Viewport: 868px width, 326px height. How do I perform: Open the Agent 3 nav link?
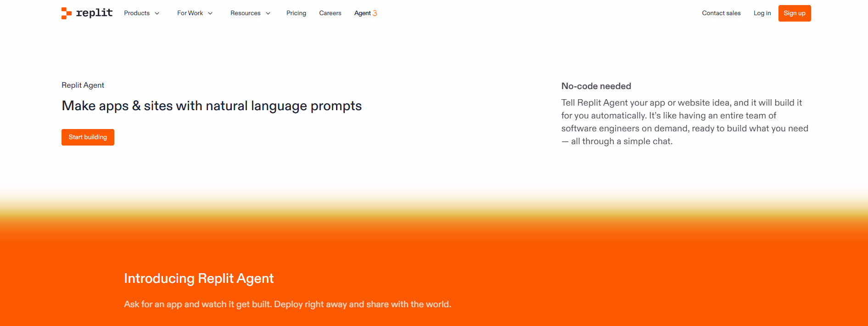[x=365, y=13]
